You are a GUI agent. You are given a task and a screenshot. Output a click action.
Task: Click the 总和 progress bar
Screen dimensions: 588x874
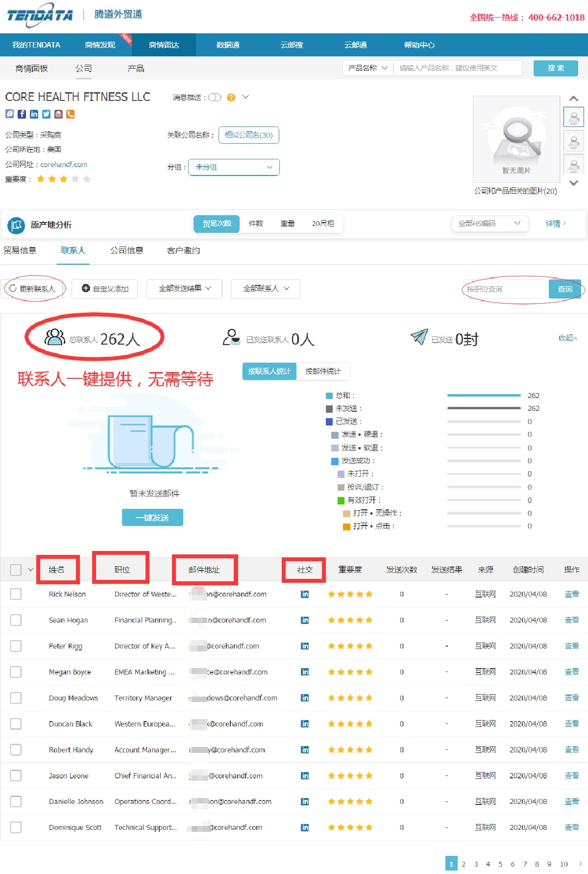coord(484,395)
